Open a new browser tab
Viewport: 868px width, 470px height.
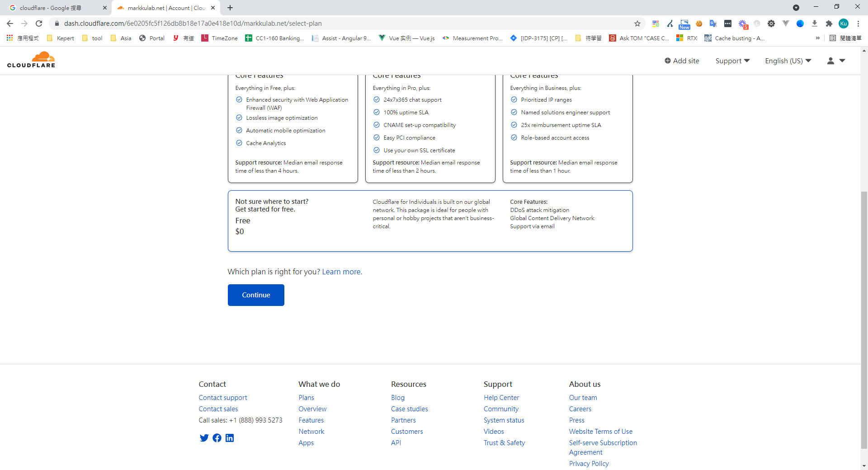[x=230, y=8]
